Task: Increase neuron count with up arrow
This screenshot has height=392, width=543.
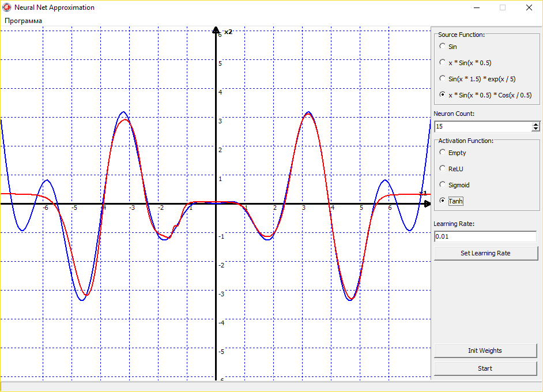Action: tap(536, 124)
